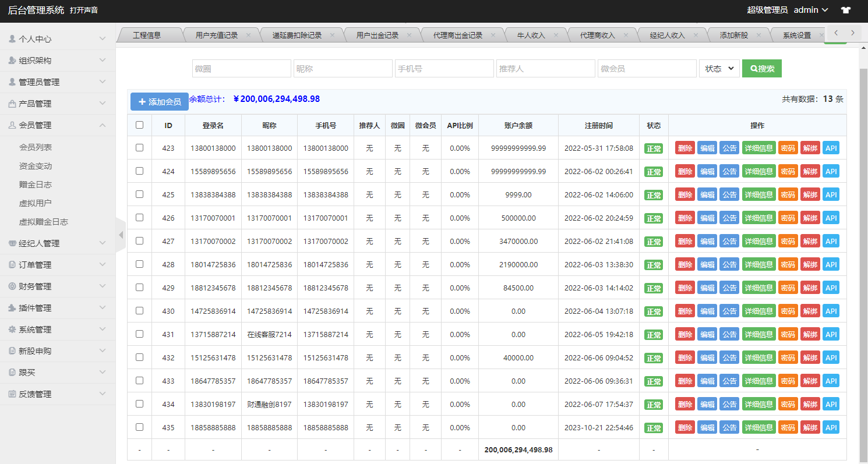Open the admin user dropdown

[x=811, y=10]
